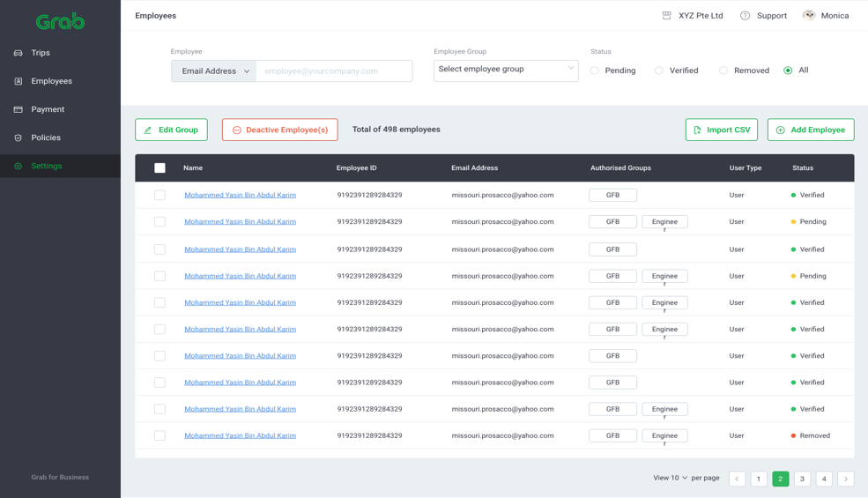
Task: Expand the Select employee group dropdown
Action: pos(506,70)
